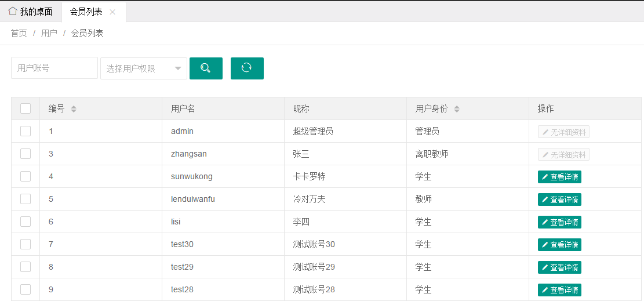Screen dimensions: 644x301
Task: Click the green search magnifier button
Action: click(206, 68)
